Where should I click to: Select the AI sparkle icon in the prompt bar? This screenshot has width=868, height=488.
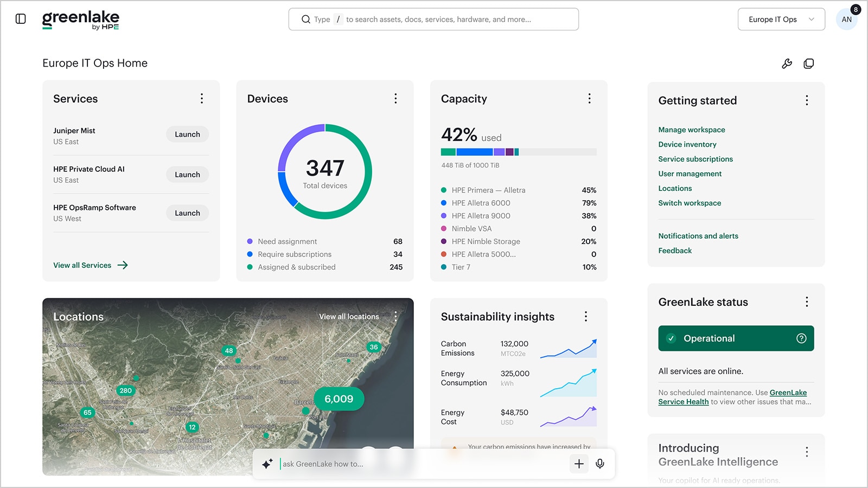tap(266, 464)
